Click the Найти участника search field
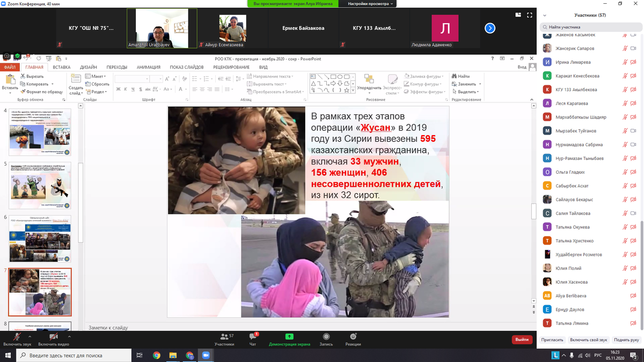644x362 pixels. pos(590,27)
